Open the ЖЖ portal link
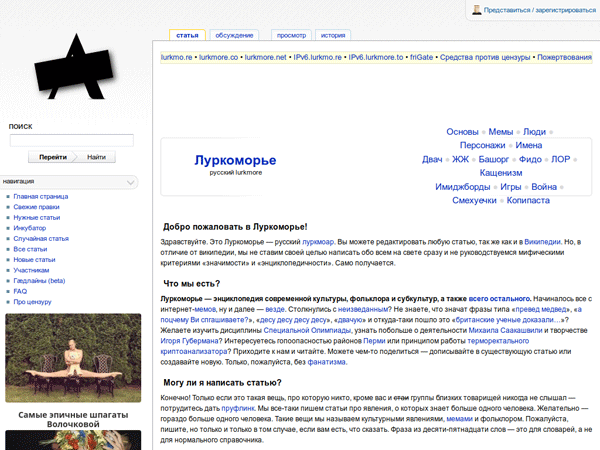This screenshot has height=450, width=600. pyautogui.click(x=460, y=159)
